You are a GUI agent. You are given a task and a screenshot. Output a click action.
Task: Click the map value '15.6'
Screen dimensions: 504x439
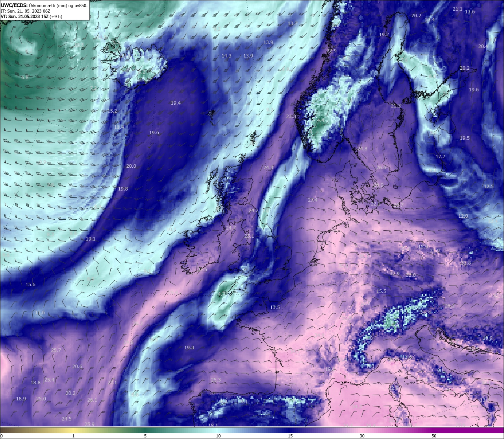(x=30, y=284)
